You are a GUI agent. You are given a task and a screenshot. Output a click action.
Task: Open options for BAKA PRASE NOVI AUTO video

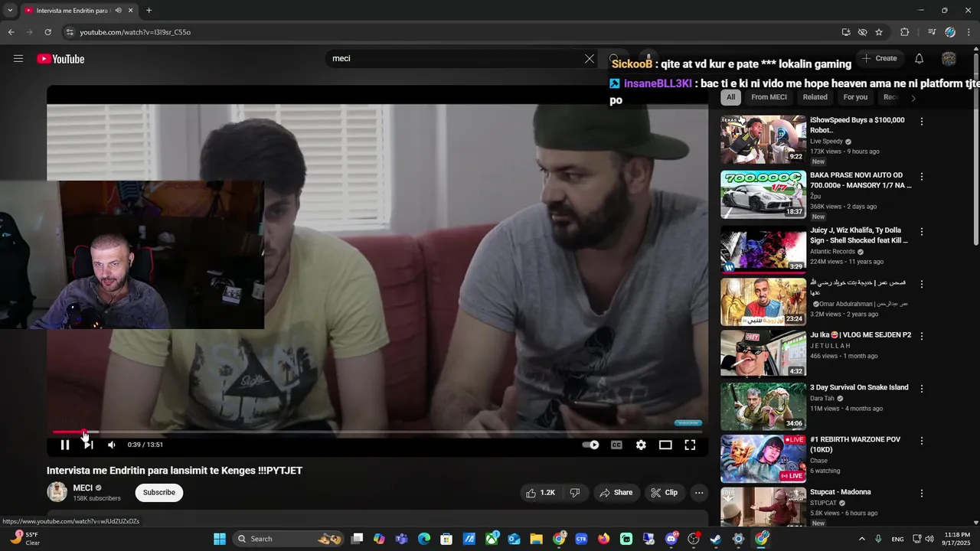point(922,177)
